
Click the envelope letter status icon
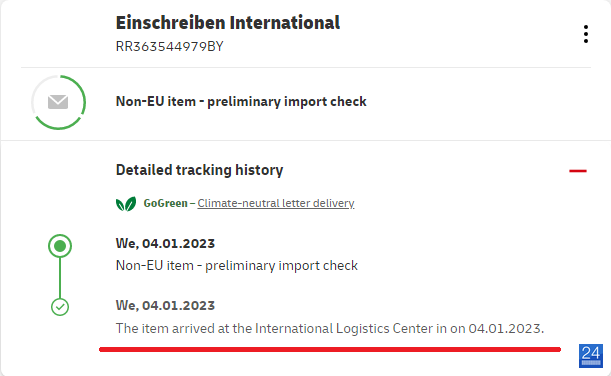tap(58, 102)
